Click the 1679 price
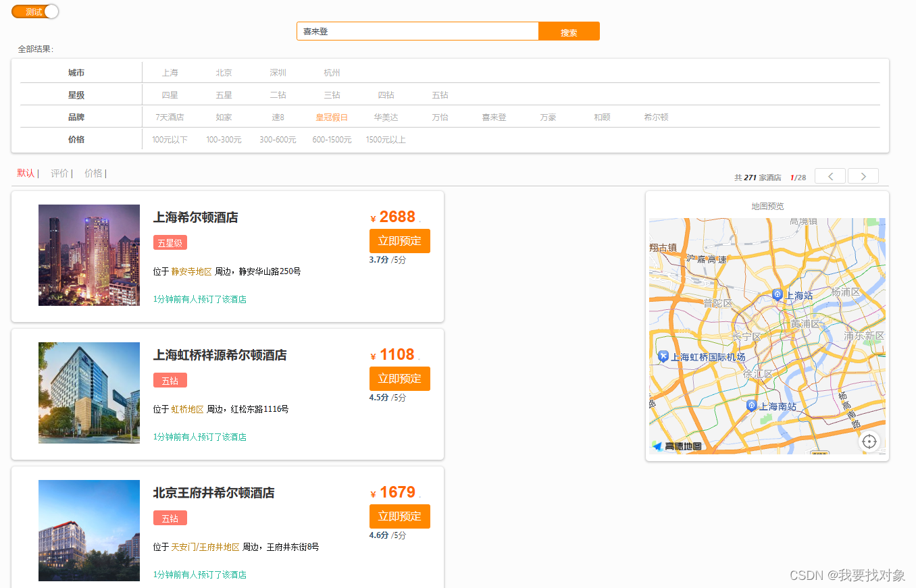This screenshot has height=588, width=916. pos(397,492)
